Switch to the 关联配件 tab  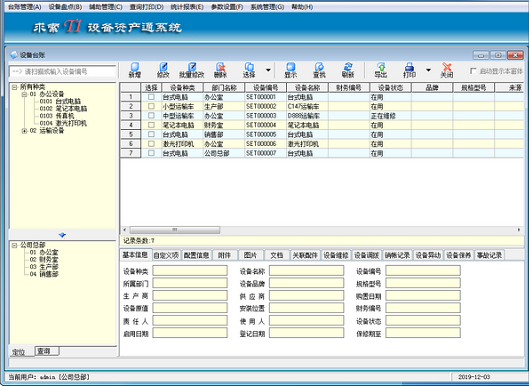305,255
